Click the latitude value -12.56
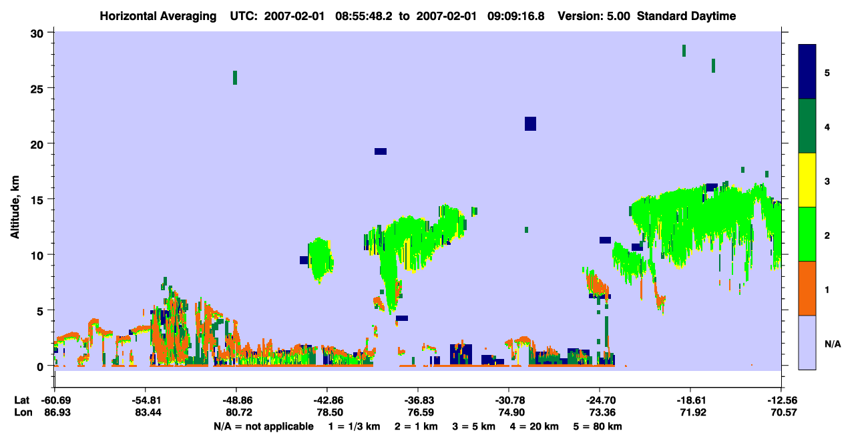Image resolution: width=868 pixels, height=445 pixels. coord(781,400)
